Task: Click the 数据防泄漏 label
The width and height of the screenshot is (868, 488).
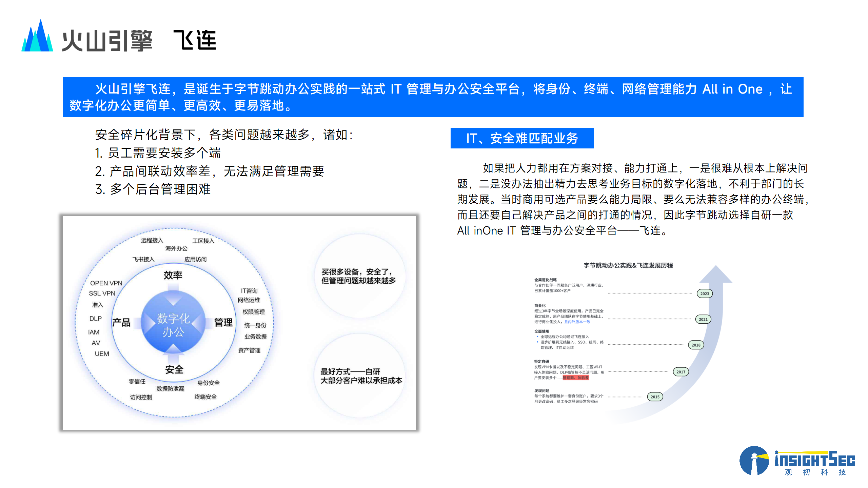Action: [171, 388]
